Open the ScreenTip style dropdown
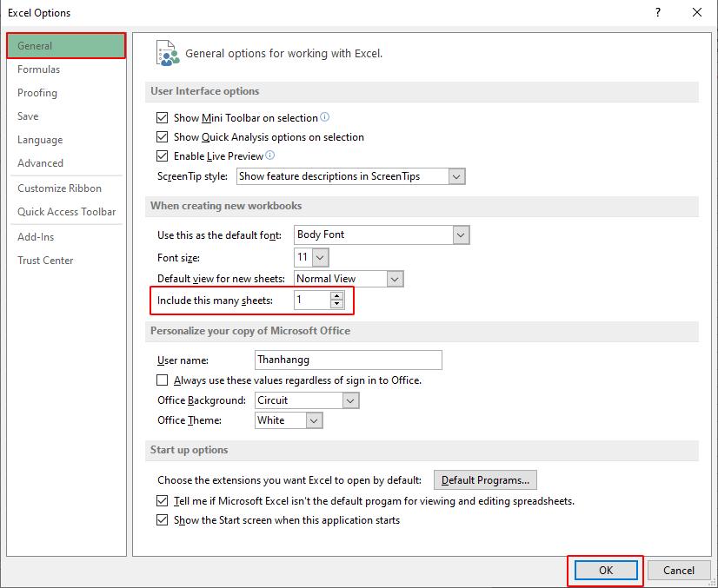Viewport: 718px width, 588px height. pyautogui.click(x=455, y=176)
